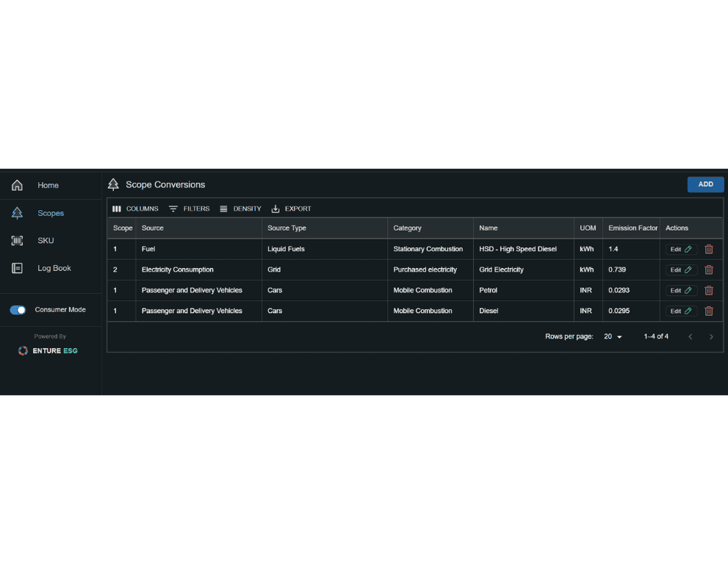Open the Columns selector
728x564 pixels.
(135, 209)
